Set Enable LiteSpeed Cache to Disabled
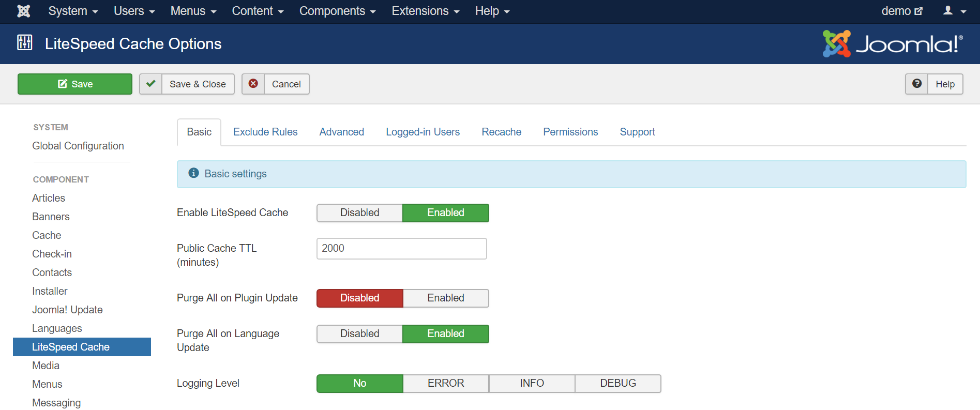Screen dimensions: 980x410 pos(360,212)
